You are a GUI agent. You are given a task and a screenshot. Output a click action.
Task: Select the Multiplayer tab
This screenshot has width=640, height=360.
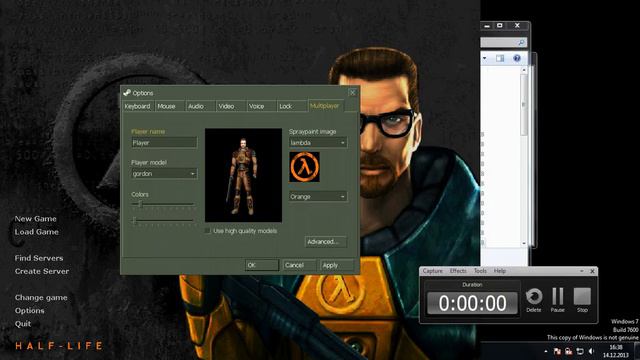click(x=325, y=106)
